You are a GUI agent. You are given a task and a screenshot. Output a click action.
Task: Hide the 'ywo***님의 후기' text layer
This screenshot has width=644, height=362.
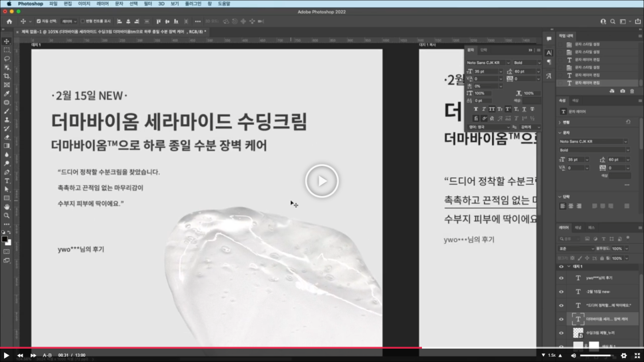point(561,278)
